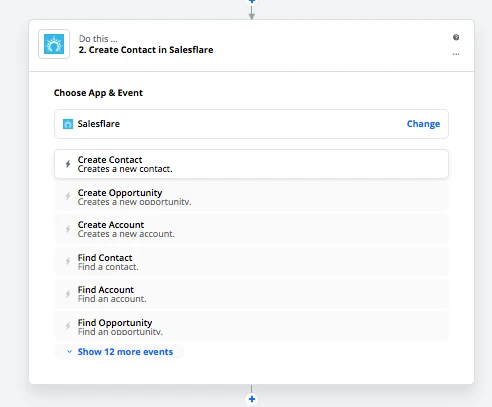Click the lightning icon beside Create Contact

tap(68, 164)
